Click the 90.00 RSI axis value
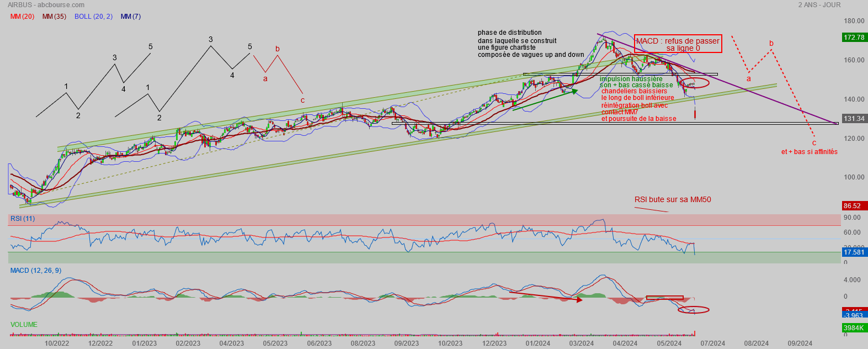The image size is (868, 349). (853, 218)
